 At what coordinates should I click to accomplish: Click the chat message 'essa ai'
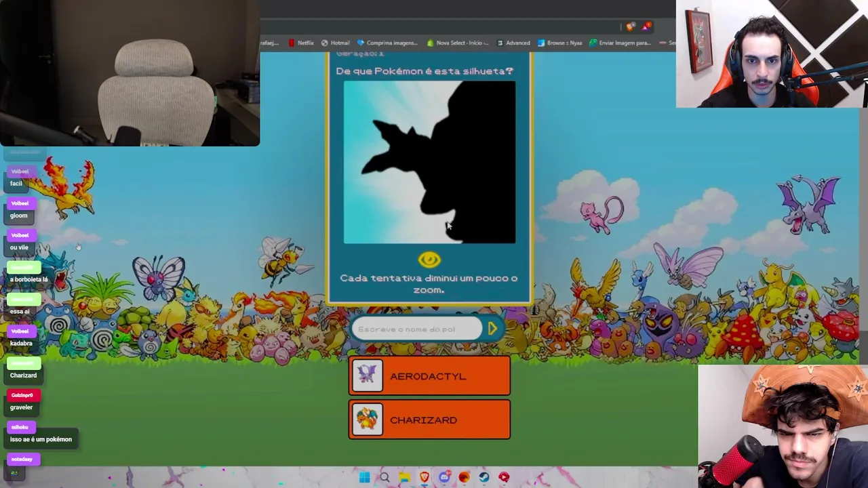click(x=20, y=311)
